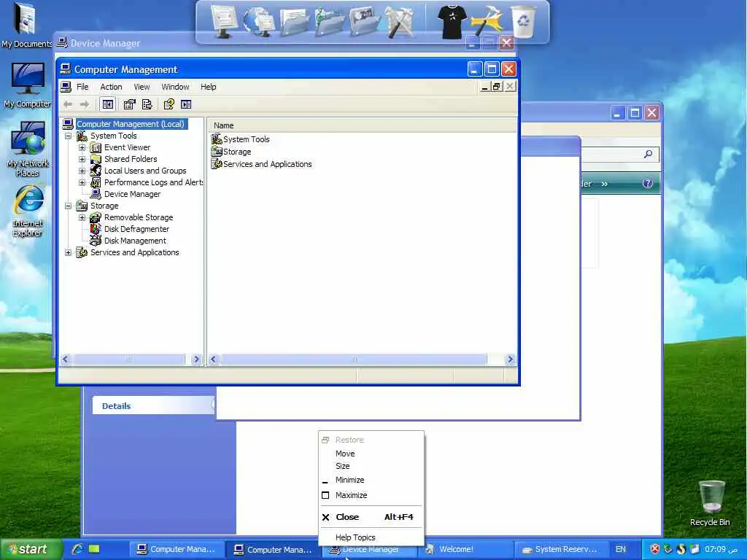The width and height of the screenshot is (747, 560).
Task: Expand the Event Viewer node
Action: [x=82, y=147]
